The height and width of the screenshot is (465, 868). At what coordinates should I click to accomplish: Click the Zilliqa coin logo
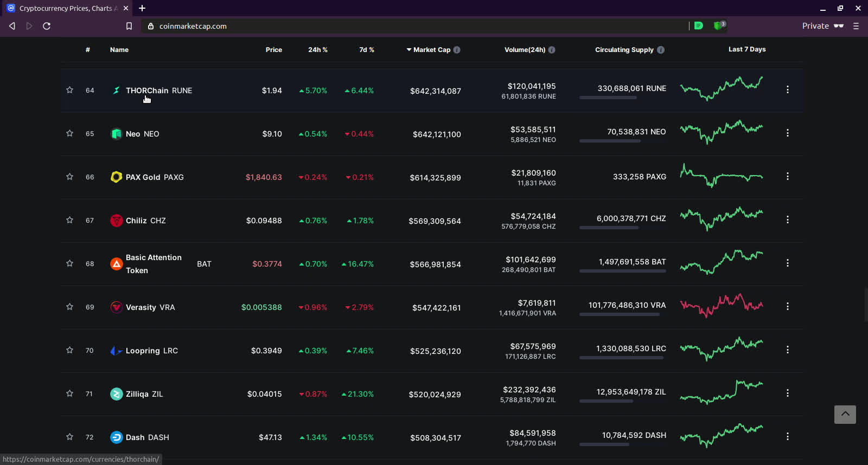pos(116,394)
